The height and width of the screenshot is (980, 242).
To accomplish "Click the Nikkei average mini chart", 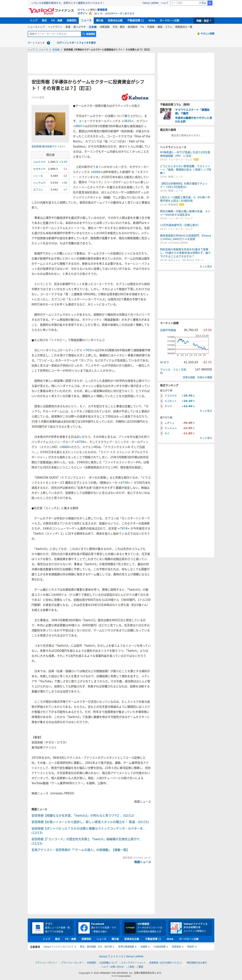I will pos(188,345).
